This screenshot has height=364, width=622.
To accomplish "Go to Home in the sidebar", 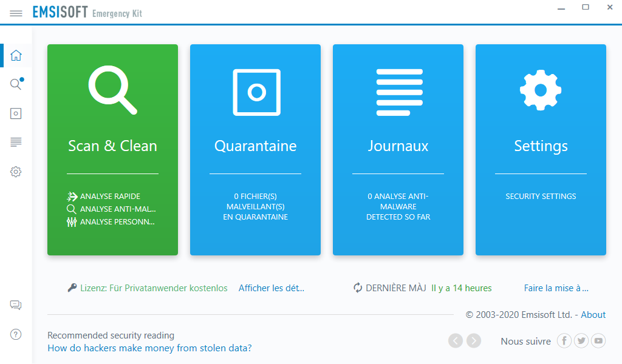I will tap(16, 55).
